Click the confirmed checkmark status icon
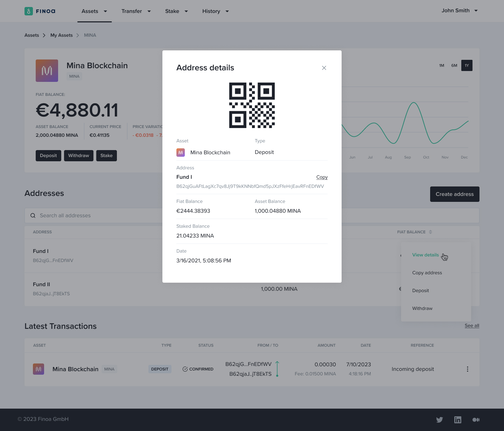 click(185, 369)
